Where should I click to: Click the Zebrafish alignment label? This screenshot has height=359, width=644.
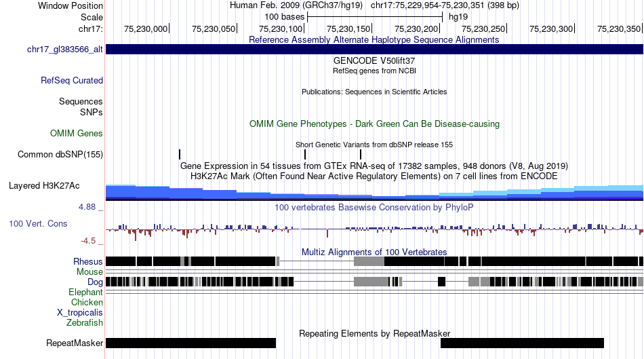pos(85,323)
